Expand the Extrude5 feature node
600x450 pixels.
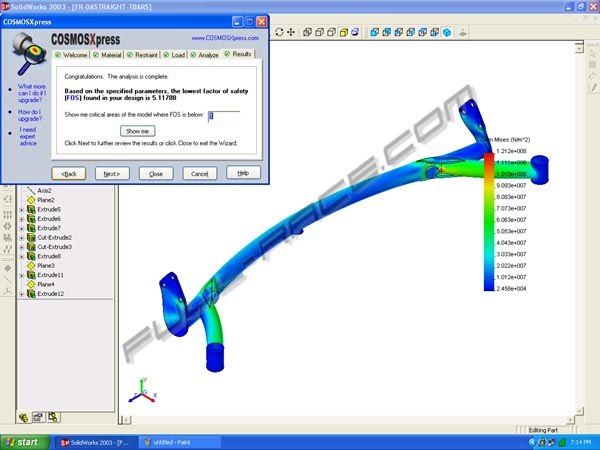click(21, 209)
